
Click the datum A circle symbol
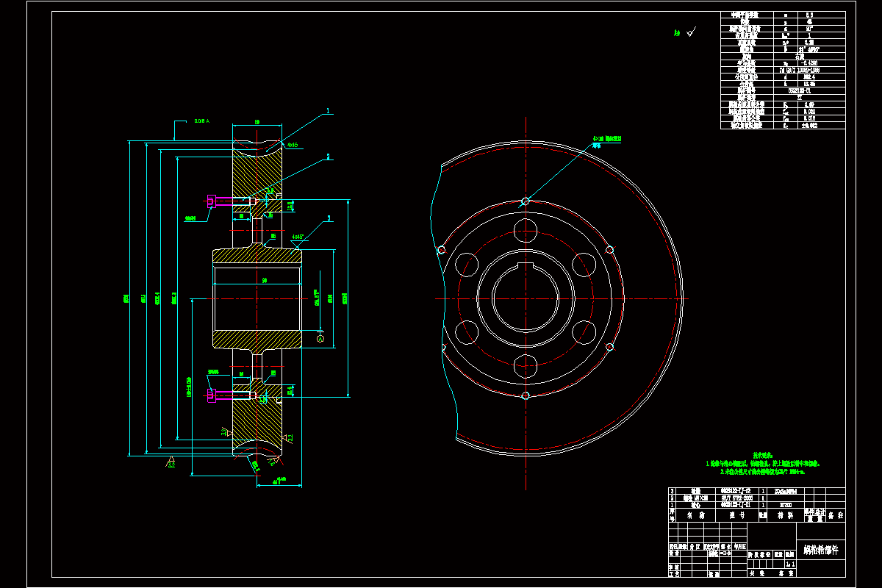pos(320,338)
